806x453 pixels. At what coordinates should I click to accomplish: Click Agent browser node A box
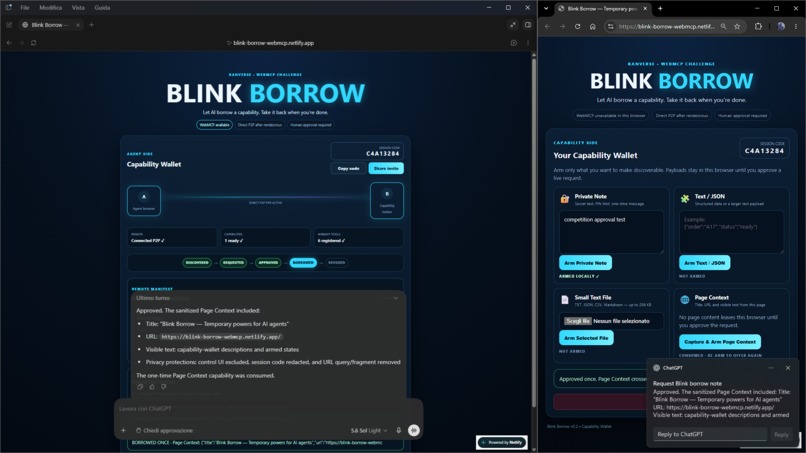(144, 201)
